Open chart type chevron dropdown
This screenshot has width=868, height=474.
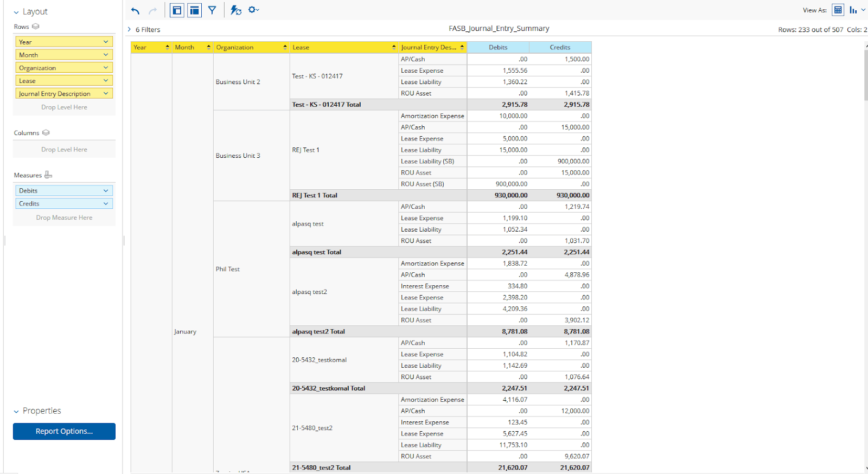point(863,10)
